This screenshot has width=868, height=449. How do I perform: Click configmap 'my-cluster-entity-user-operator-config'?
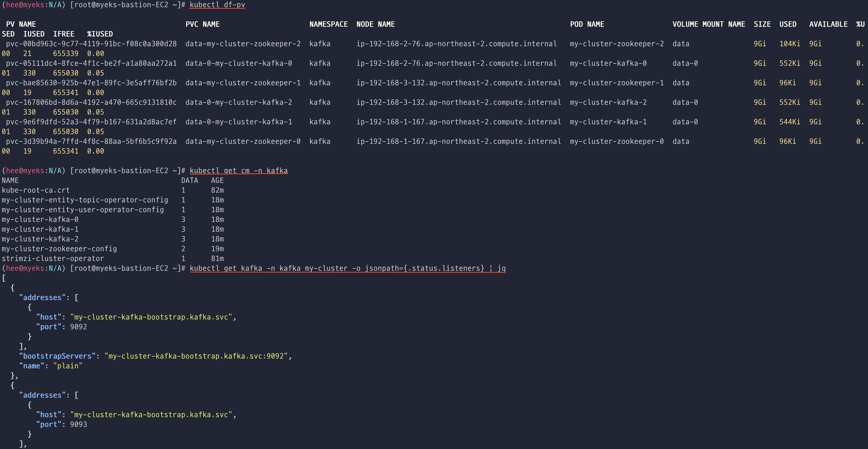(83, 210)
